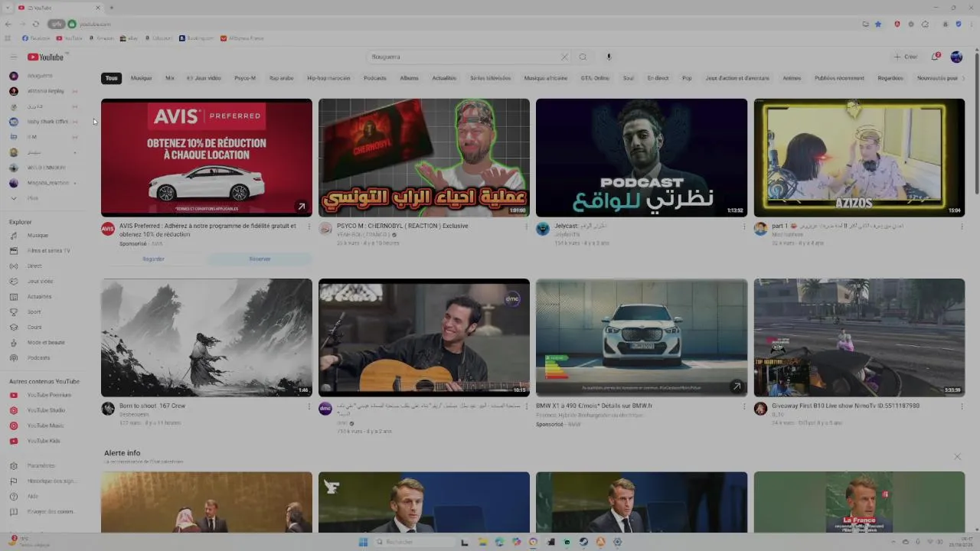Open more options for Born to shoot video
The height and width of the screenshot is (551, 980).
[x=309, y=406]
